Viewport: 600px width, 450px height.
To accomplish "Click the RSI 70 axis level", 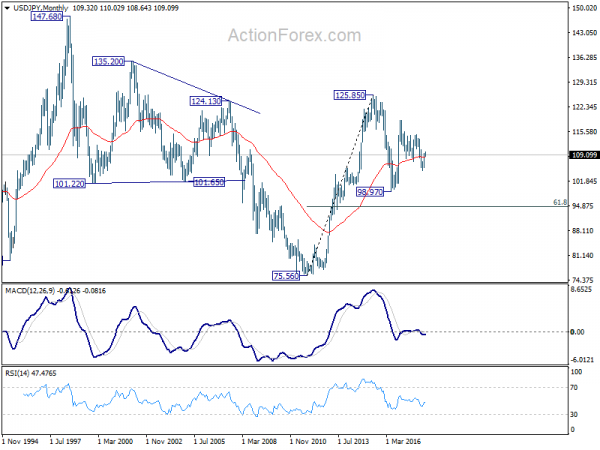I will point(574,388).
